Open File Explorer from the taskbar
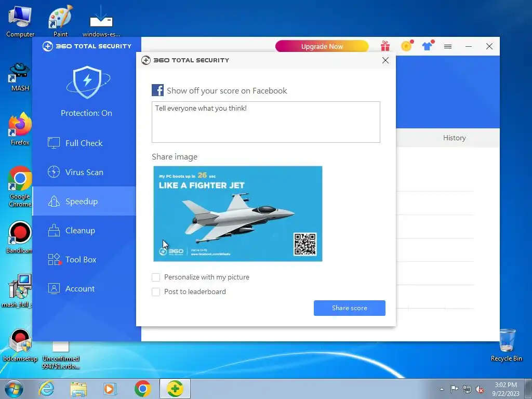 (78, 389)
